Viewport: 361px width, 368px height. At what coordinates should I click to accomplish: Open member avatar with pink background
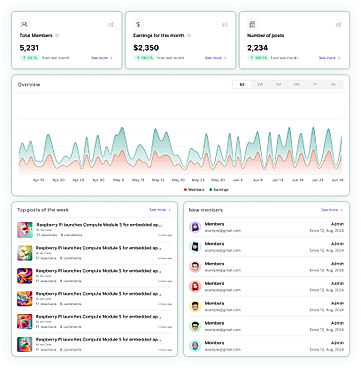tap(195, 267)
